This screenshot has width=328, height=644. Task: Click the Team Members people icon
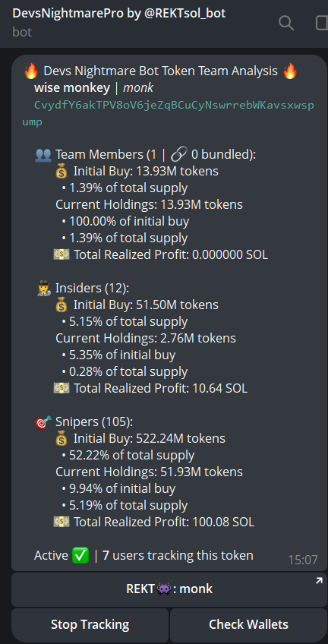(43, 155)
